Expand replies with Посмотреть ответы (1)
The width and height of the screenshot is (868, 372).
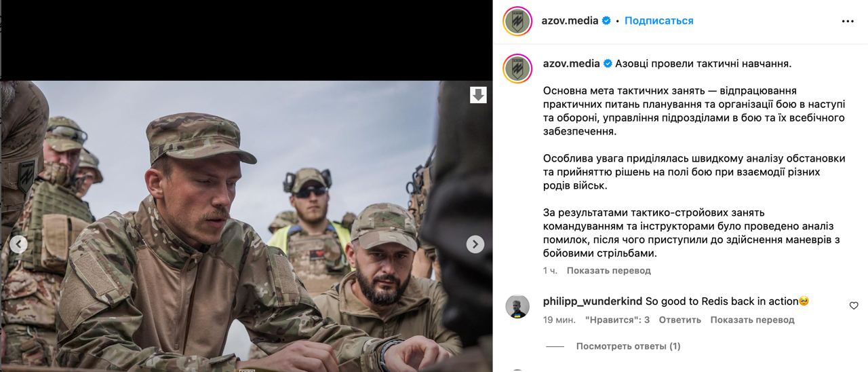point(628,346)
